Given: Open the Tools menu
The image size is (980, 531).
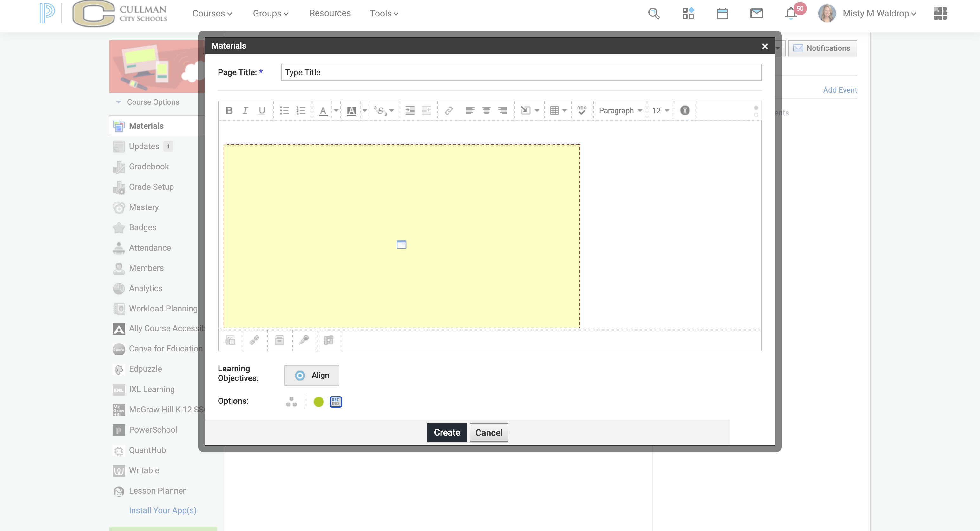Looking at the screenshot, I should pyautogui.click(x=384, y=13).
